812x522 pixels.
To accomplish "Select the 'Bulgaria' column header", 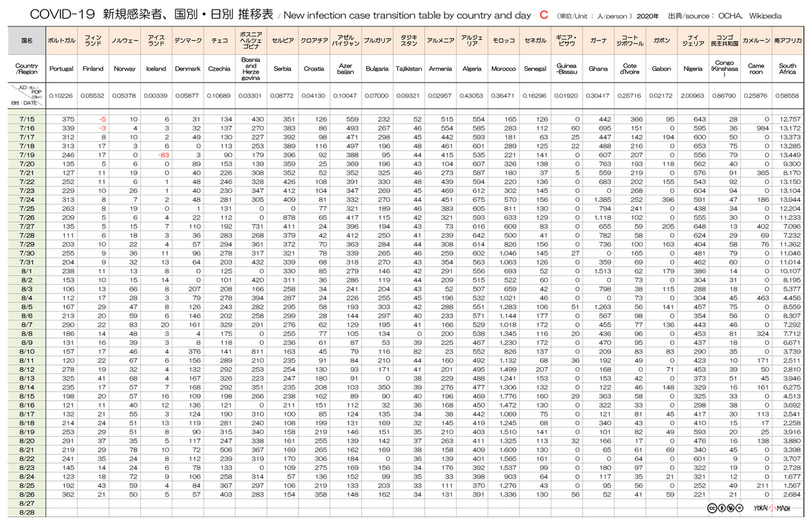I will (x=377, y=68).
